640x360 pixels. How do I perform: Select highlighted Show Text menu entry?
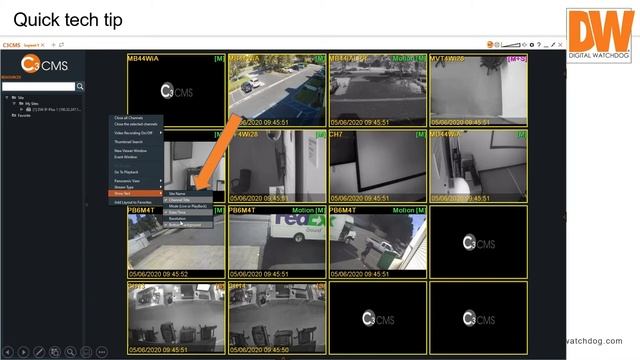[136, 193]
